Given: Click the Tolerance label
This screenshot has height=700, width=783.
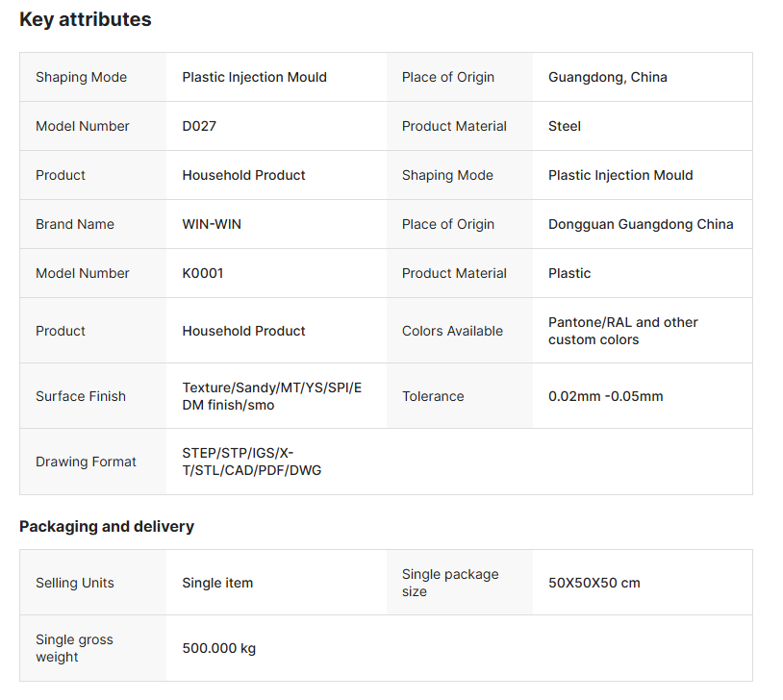Looking at the screenshot, I should coord(433,396).
